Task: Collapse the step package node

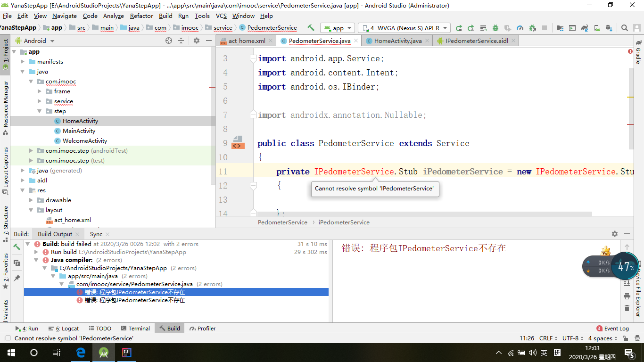Action: tap(40, 111)
